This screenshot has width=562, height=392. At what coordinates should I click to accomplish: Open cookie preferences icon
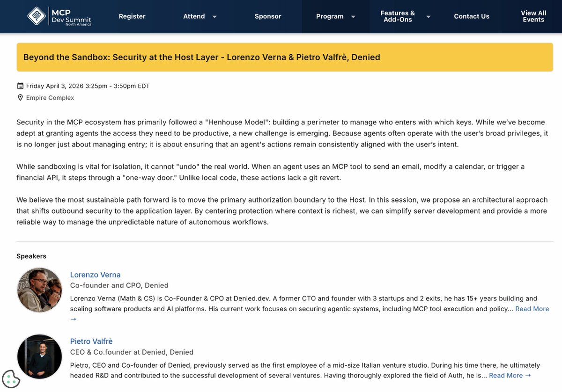click(11, 379)
